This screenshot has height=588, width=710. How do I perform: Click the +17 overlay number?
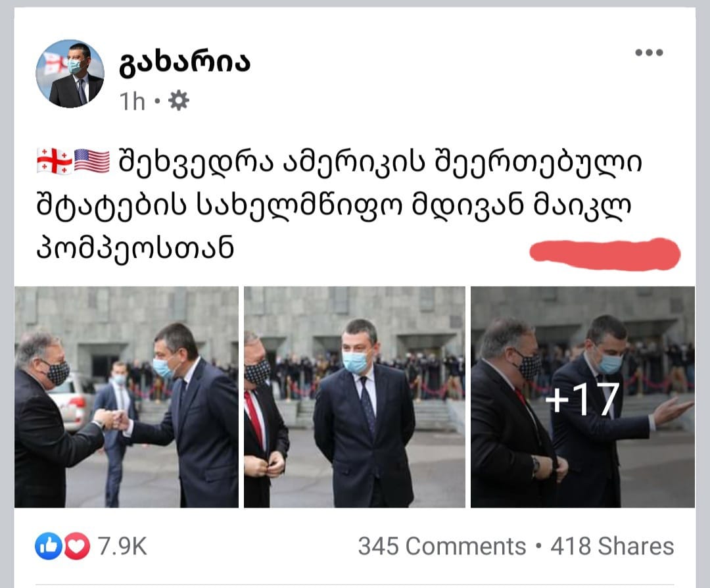coord(582,399)
